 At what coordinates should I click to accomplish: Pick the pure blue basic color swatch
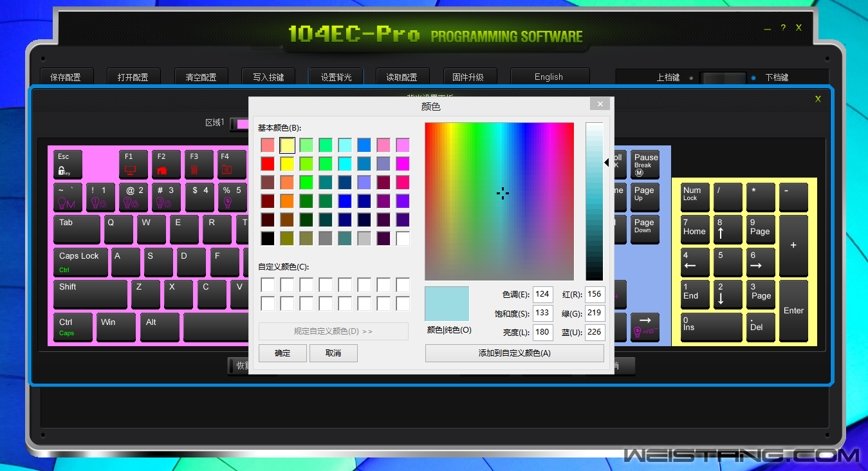click(x=345, y=201)
